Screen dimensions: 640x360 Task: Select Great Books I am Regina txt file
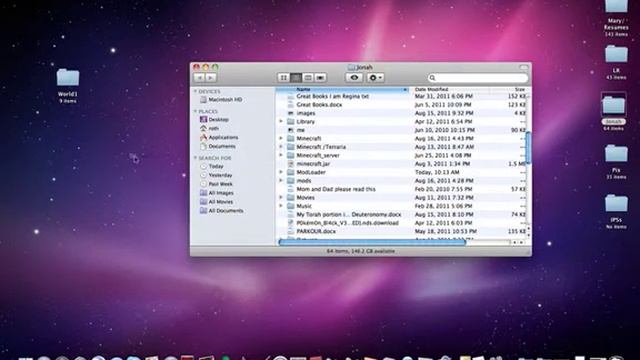point(401,96)
